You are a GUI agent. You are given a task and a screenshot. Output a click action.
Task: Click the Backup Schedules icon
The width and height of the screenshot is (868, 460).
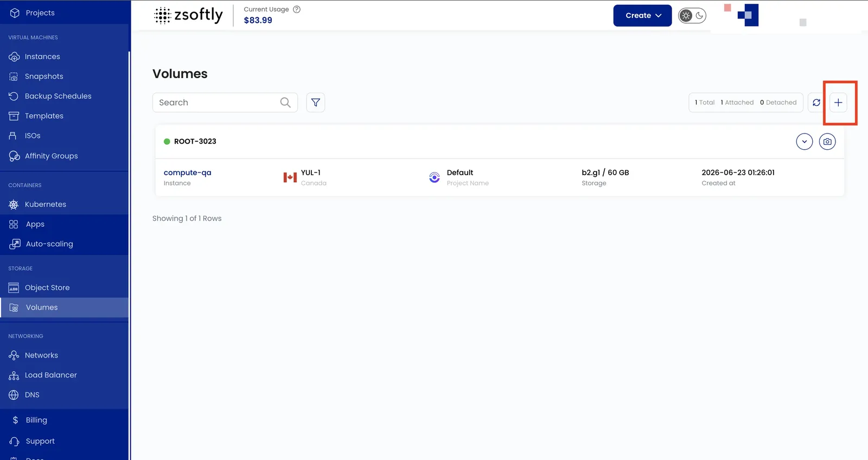click(14, 96)
